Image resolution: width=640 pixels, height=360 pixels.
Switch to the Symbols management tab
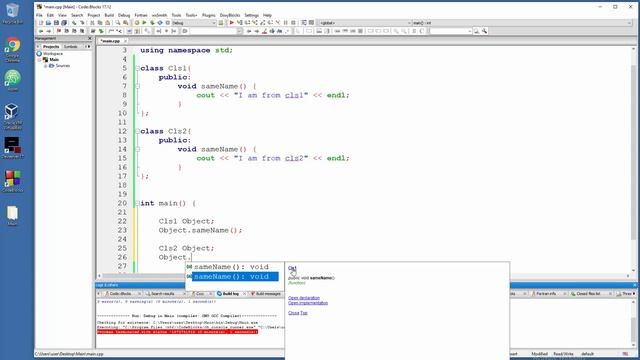(71, 47)
